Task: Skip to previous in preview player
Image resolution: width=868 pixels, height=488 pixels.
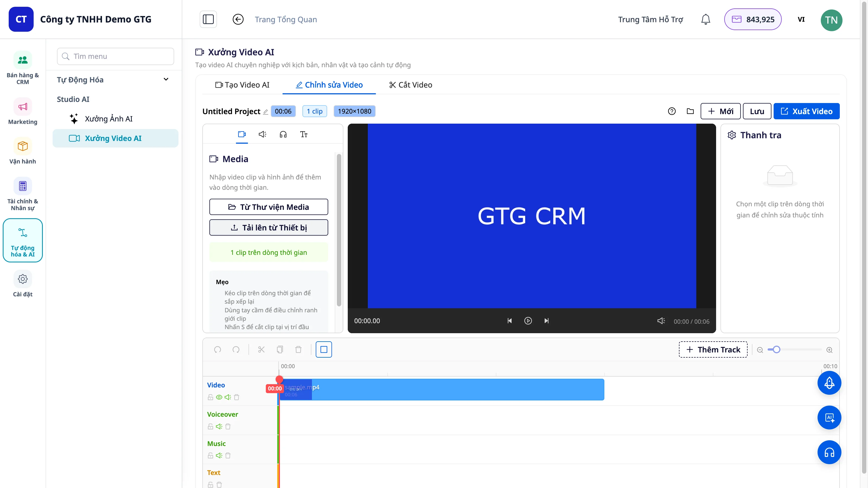Action: point(509,321)
